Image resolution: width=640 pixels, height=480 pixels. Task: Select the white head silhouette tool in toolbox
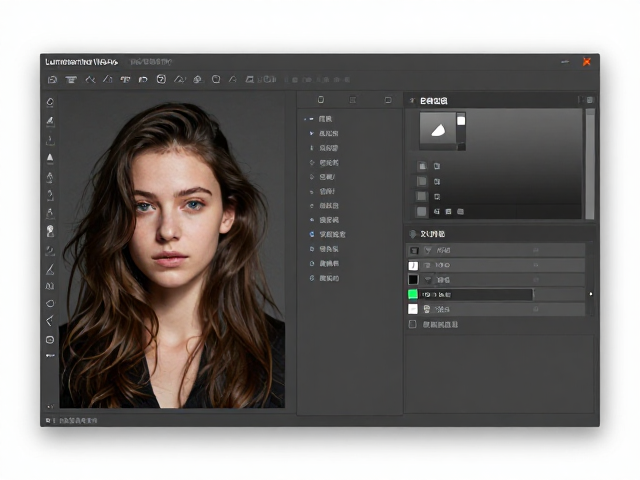tap(50, 231)
